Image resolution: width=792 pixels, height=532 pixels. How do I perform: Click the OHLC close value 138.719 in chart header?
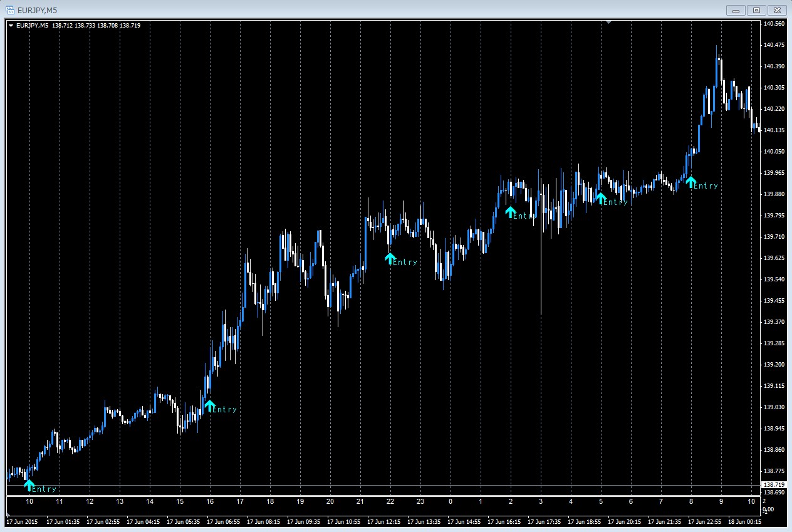pos(130,26)
